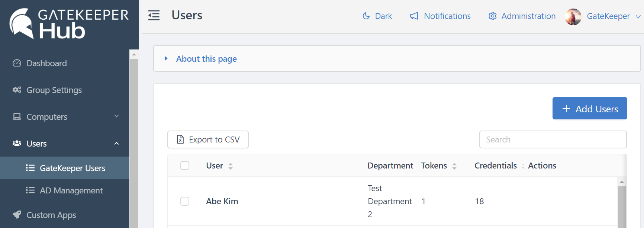The height and width of the screenshot is (228, 644).
Task: Click the GateKeeper Hub helmet logo
Action: [x=22, y=23]
